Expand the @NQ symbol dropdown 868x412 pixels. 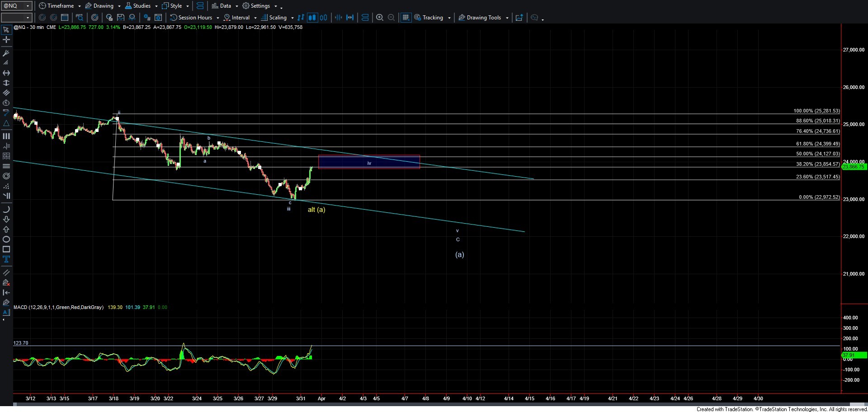click(x=28, y=6)
